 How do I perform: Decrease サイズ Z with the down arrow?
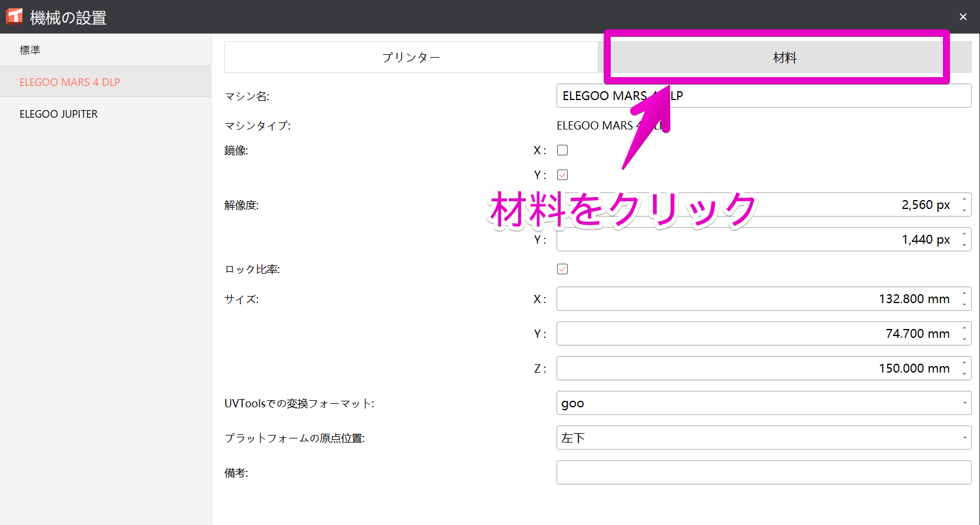964,374
